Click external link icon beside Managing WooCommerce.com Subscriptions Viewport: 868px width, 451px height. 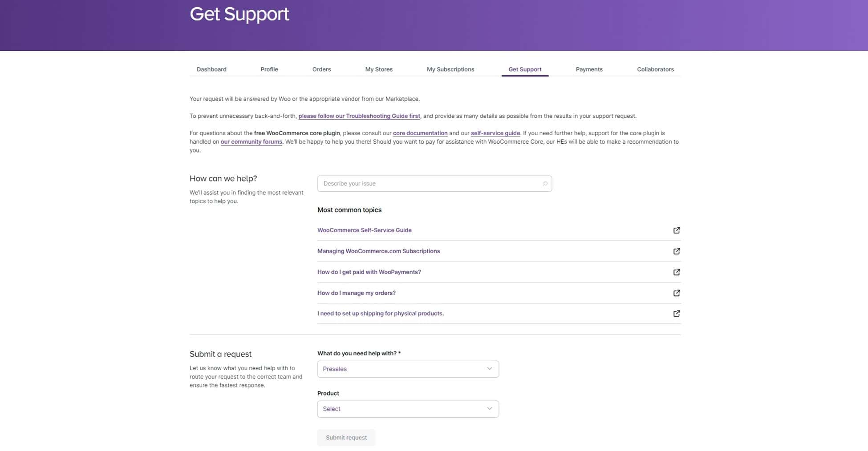pyautogui.click(x=677, y=251)
